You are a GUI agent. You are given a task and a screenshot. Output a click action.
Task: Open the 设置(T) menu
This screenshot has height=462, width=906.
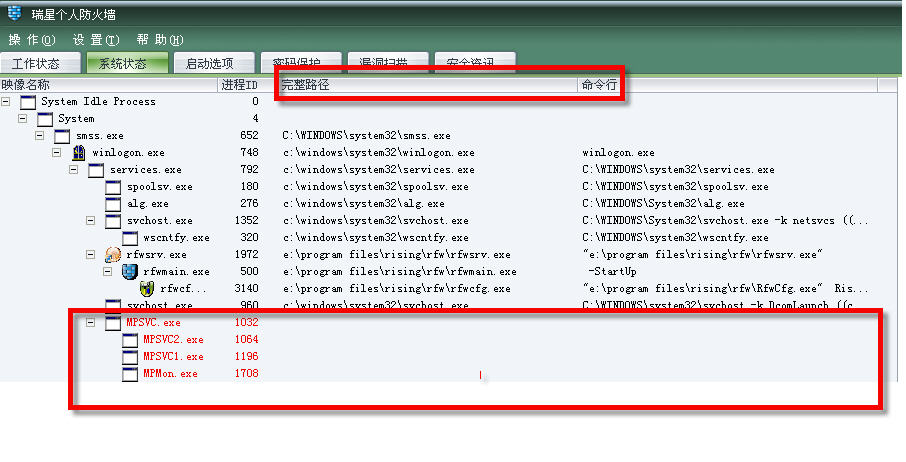click(96, 40)
